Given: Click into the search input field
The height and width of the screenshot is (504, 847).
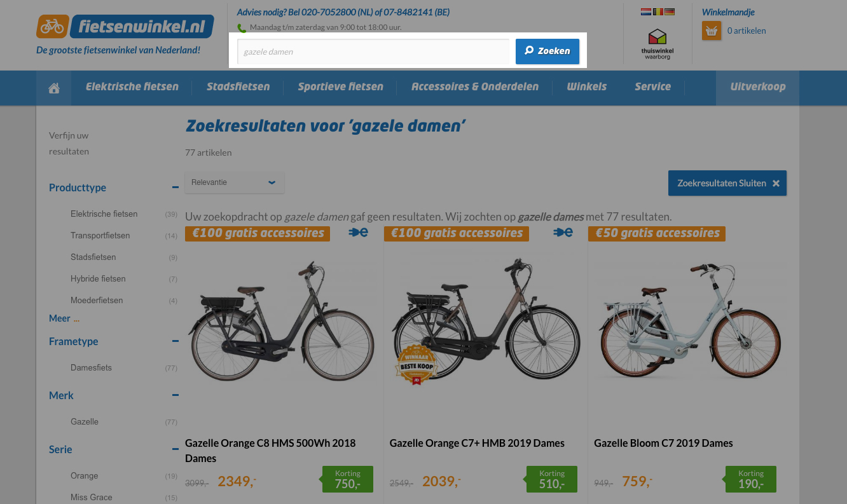Looking at the screenshot, I should (373, 51).
